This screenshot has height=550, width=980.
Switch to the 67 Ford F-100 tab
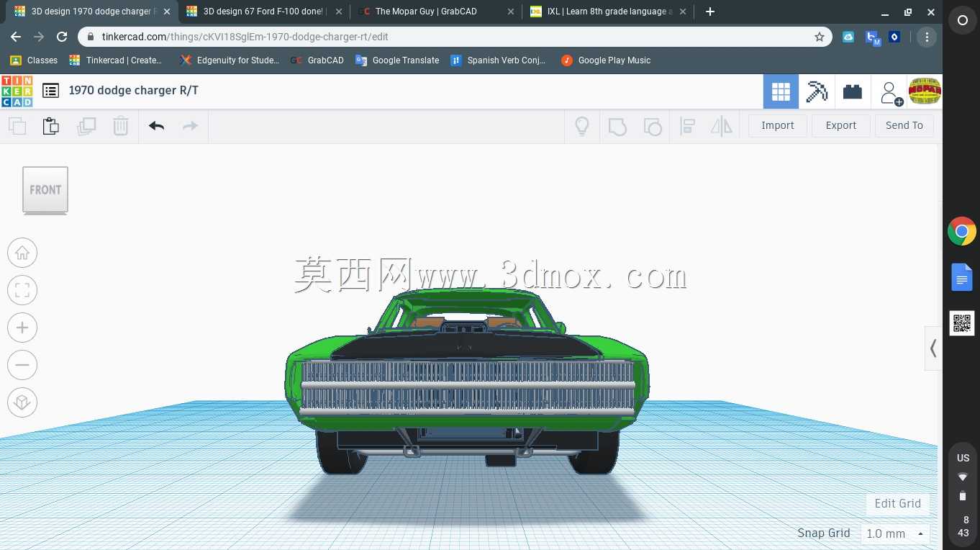[263, 12]
